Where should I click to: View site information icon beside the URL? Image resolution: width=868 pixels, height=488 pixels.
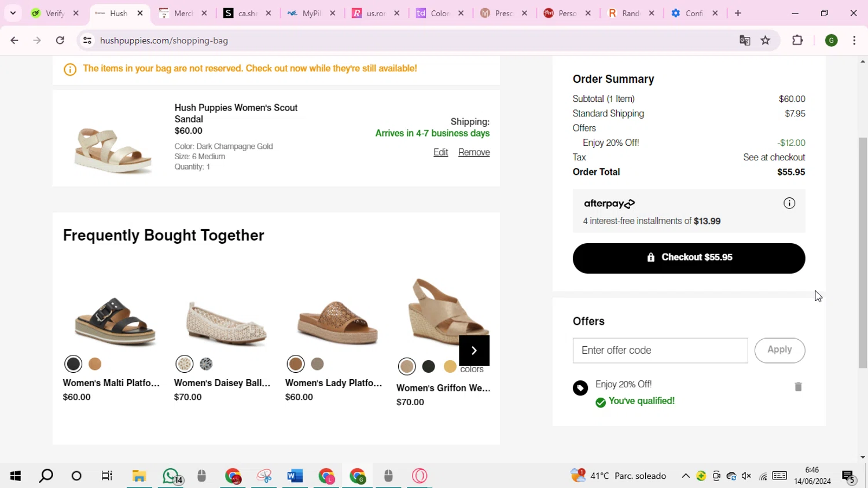point(87,41)
